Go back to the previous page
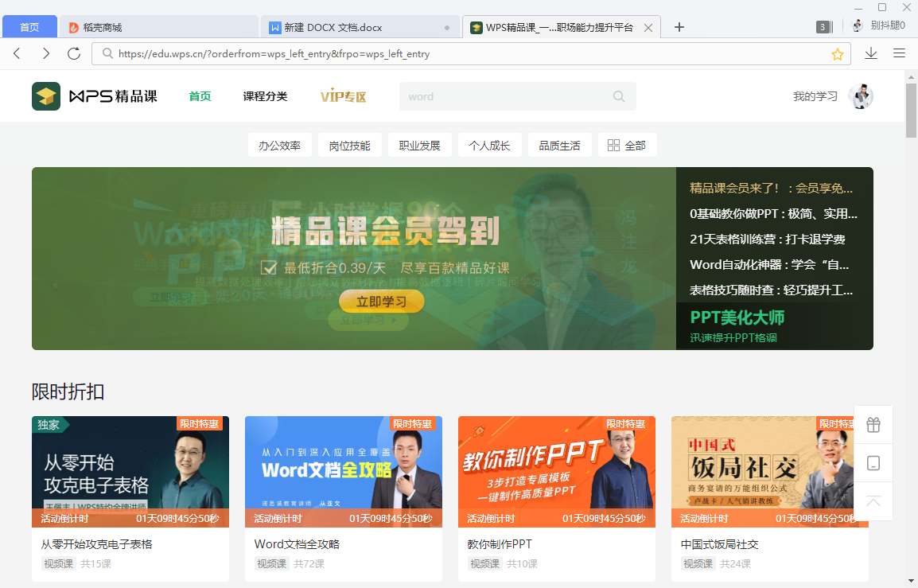This screenshot has width=918, height=588. point(17,53)
